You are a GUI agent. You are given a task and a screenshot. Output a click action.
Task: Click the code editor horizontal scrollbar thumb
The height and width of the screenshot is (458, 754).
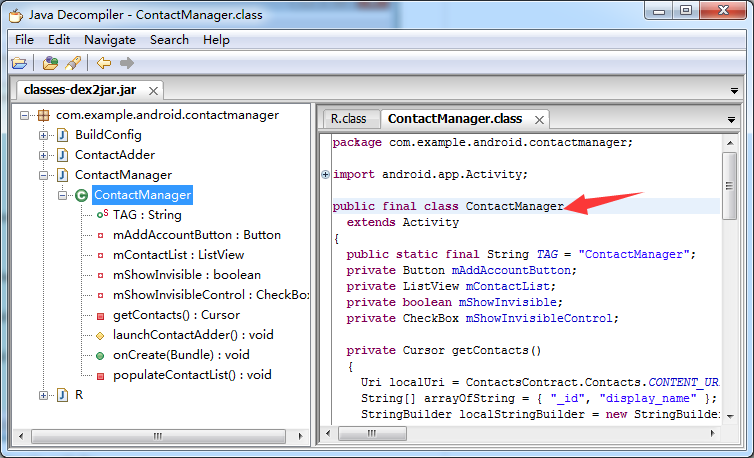click(372, 433)
